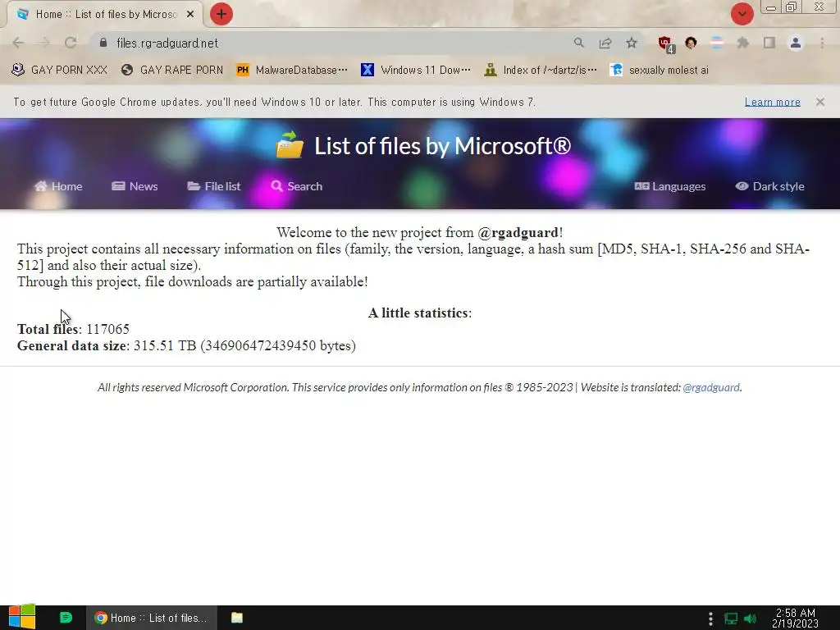The height and width of the screenshot is (630, 840).
Task: Open the News menu item
Action: 135,186
